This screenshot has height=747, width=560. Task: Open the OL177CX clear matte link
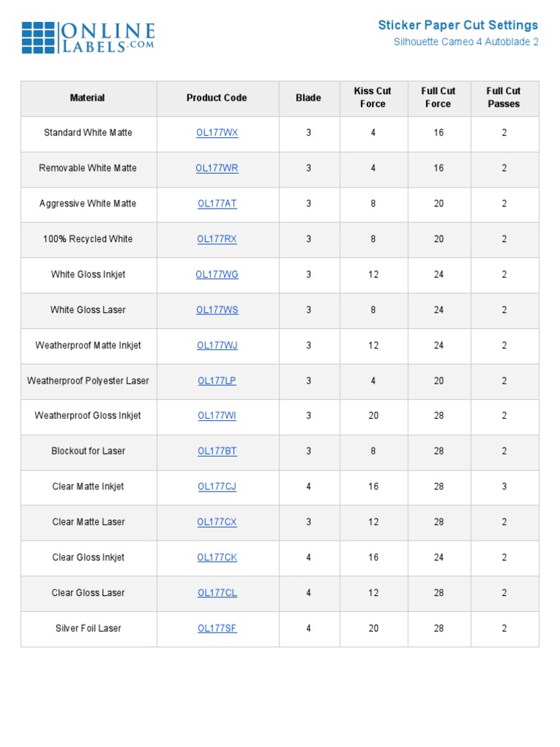tap(217, 522)
